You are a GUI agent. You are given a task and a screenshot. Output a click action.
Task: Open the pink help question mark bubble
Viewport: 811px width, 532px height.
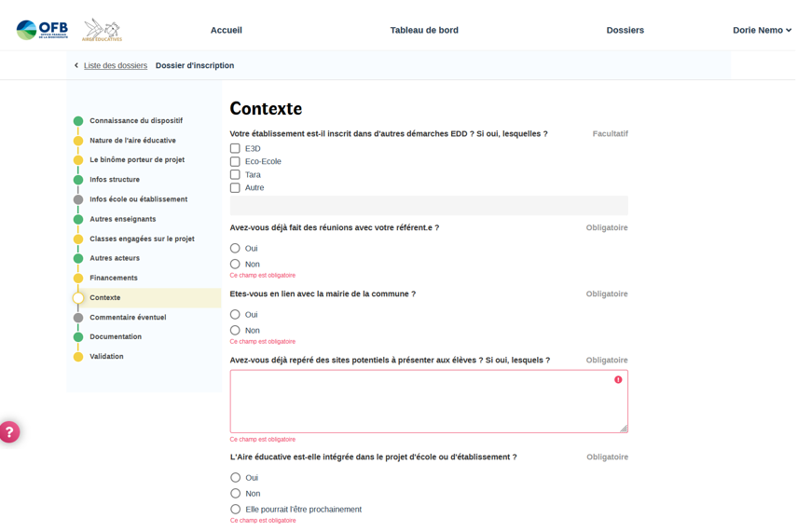pyautogui.click(x=8, y=432)
